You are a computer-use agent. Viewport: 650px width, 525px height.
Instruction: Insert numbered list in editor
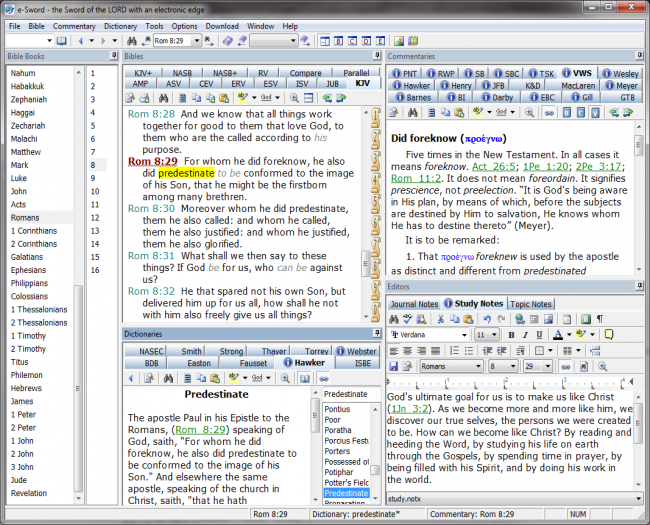click(454, 351)
